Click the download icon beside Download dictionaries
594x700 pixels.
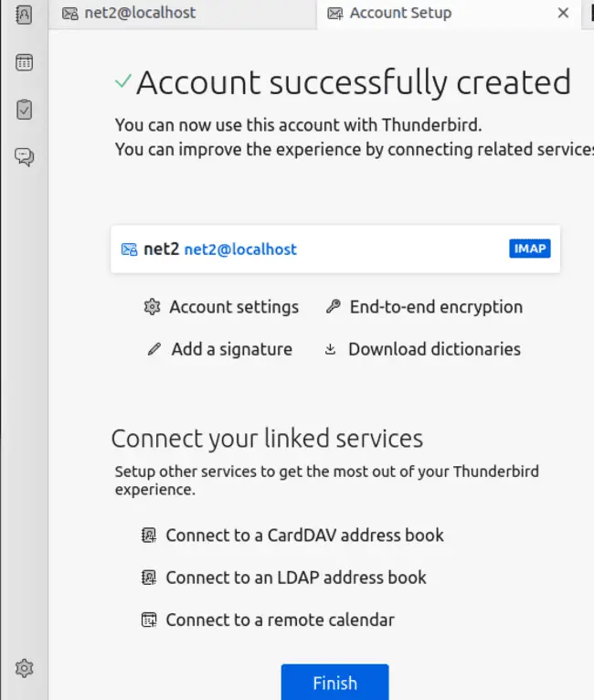pyautogui.click(x=330, y=349)
